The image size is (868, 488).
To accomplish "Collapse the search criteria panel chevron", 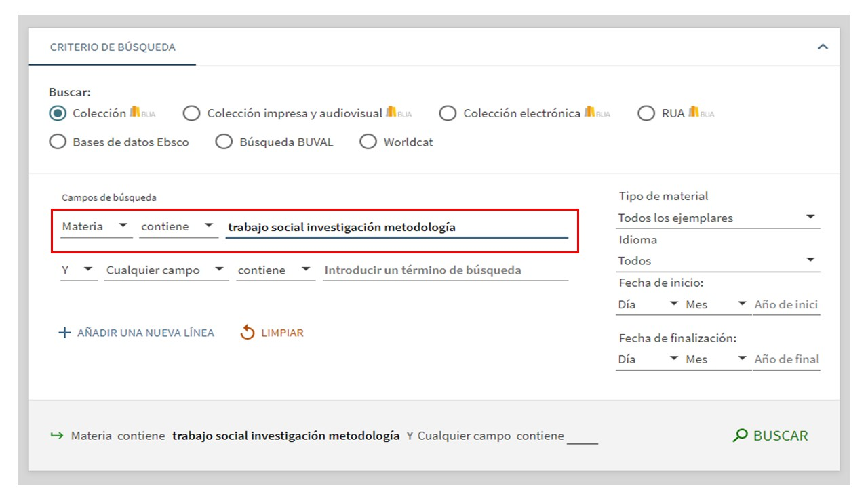I will coord(823,47).
